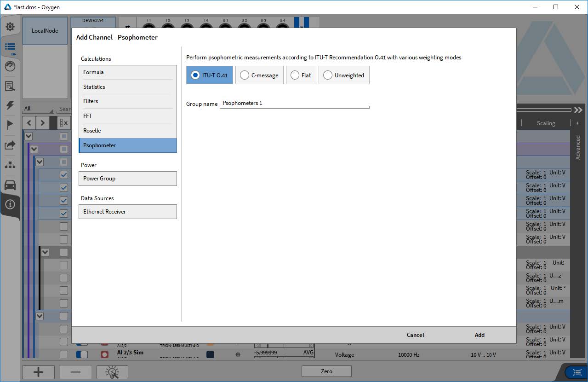Open the export share sidebar icon
The width and height of the screenshot is (588, 382).
pos(10,145)
